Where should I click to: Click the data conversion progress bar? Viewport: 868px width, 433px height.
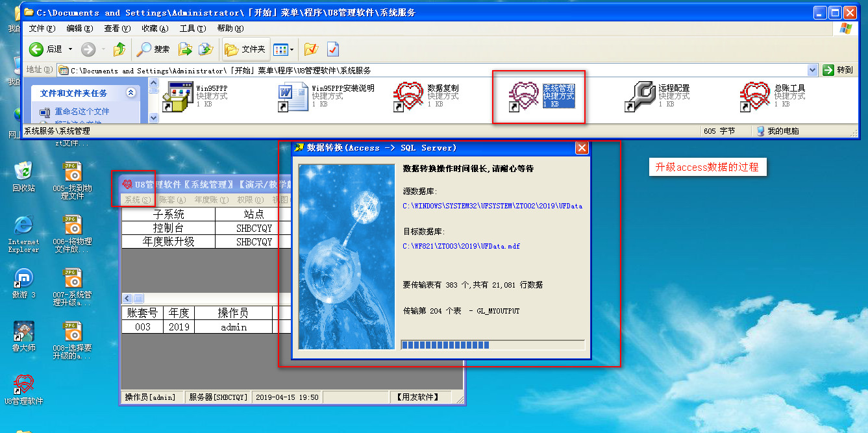(492, 345)
